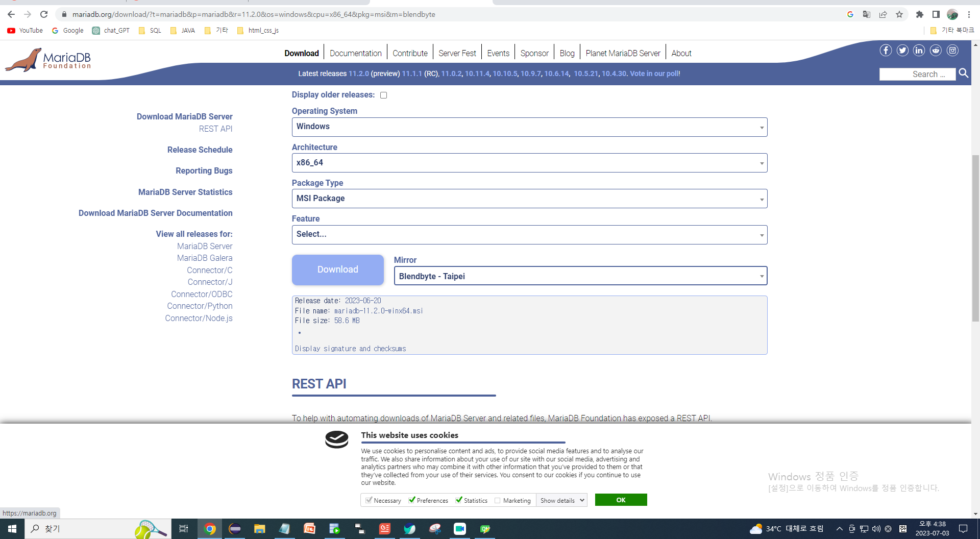Viewport: 980px width, 539px height.
Task: Open the Server Fest nav tab
Action: coord(457,53)
